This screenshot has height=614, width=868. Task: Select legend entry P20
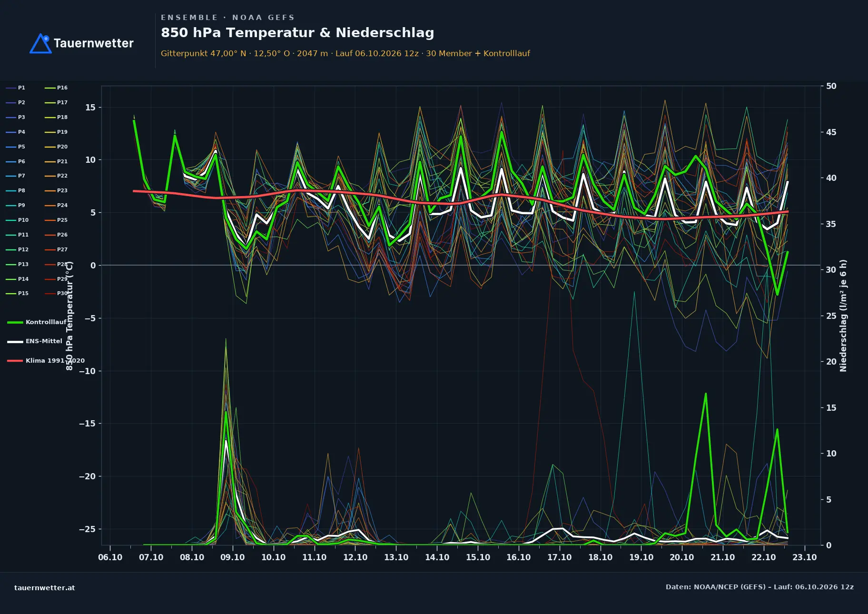(56, 147)
